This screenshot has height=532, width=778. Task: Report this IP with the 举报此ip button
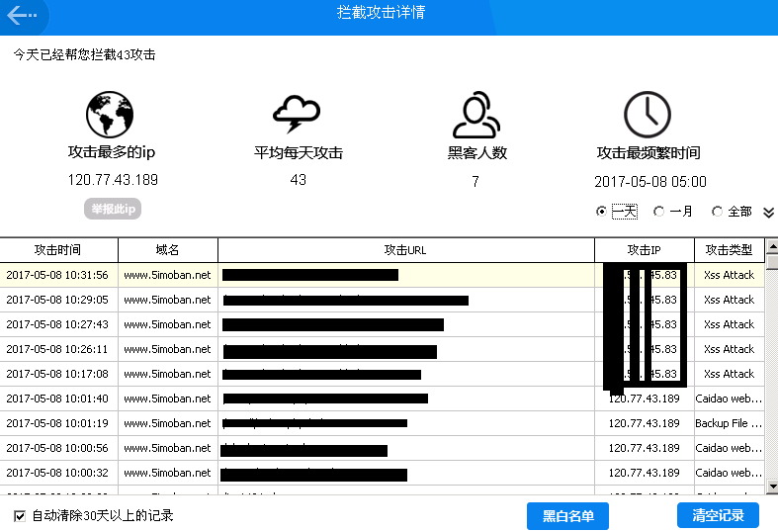pos(113,209)
